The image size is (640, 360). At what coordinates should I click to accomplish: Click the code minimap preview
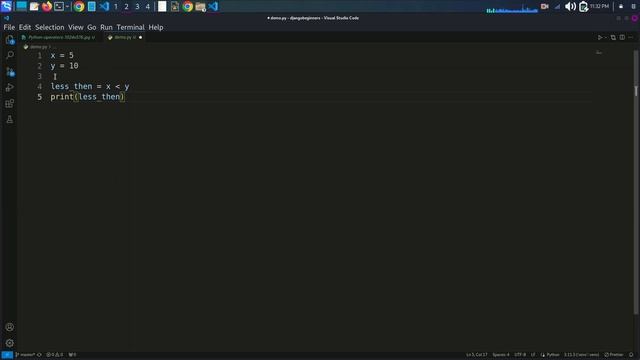pos(599,52)
